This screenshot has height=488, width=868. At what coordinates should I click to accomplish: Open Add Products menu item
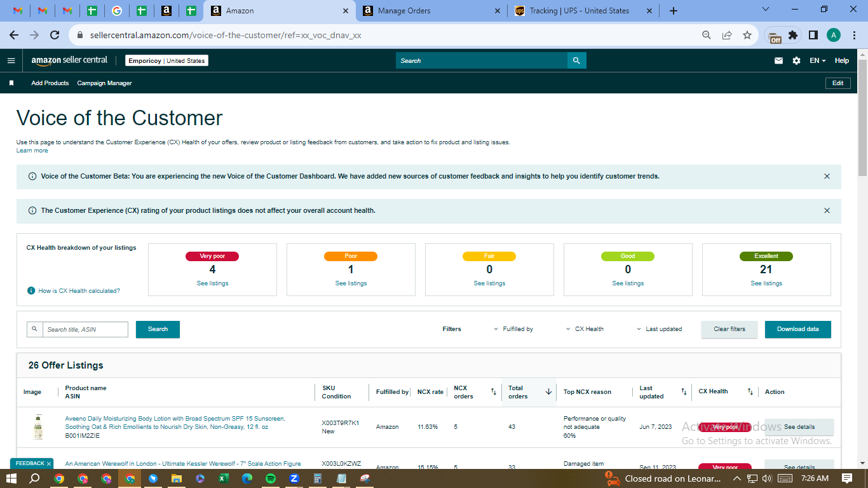[50, 83]
